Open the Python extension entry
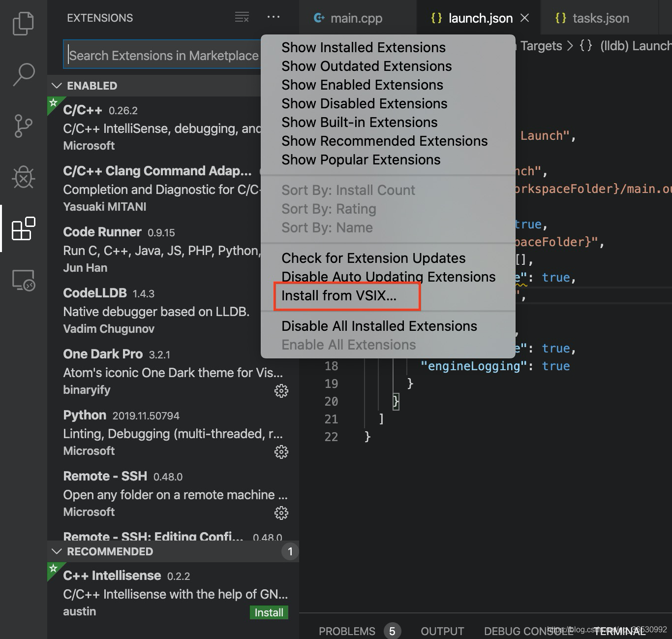 tap(173, 433)
